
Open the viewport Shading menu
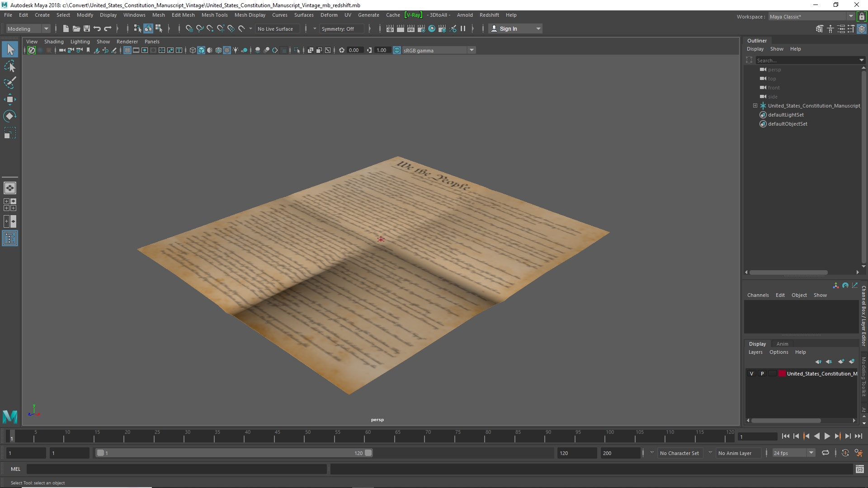pos(54,42)
